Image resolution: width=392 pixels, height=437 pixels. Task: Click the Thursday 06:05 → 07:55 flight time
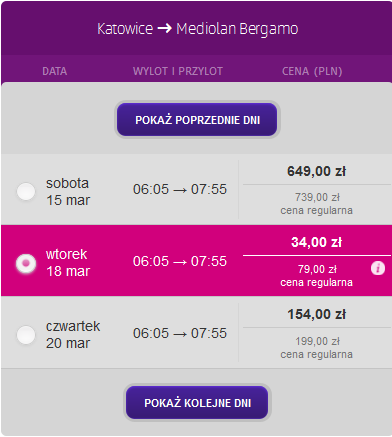coord(180,333)
